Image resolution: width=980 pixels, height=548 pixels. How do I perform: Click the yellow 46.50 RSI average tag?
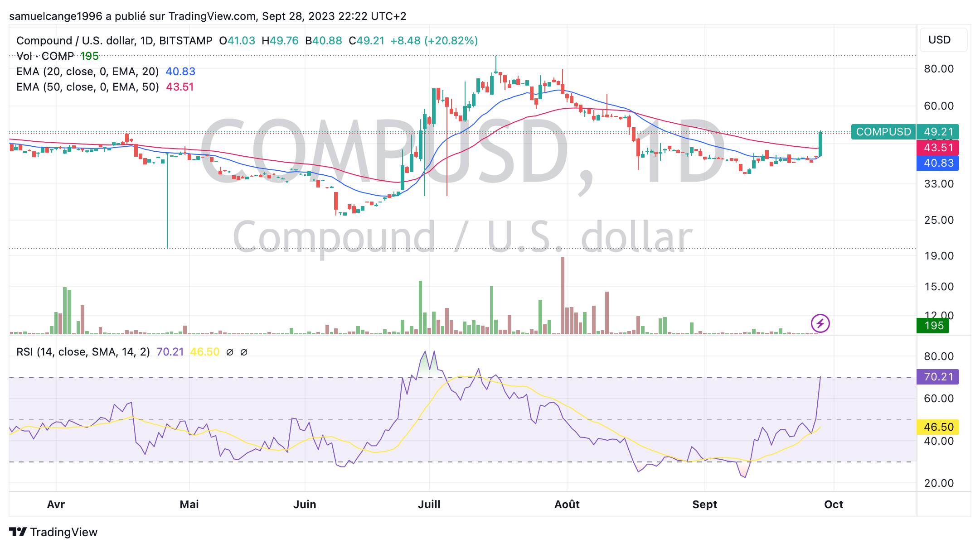(938, 427)
